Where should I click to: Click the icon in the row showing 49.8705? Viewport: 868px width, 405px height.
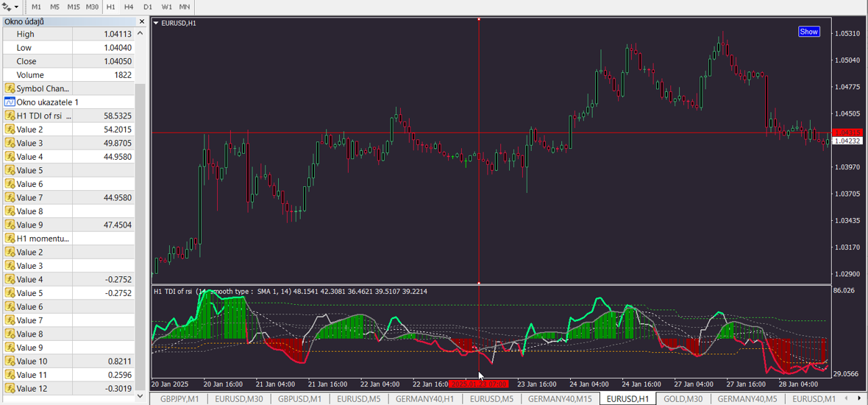(10, 143)
